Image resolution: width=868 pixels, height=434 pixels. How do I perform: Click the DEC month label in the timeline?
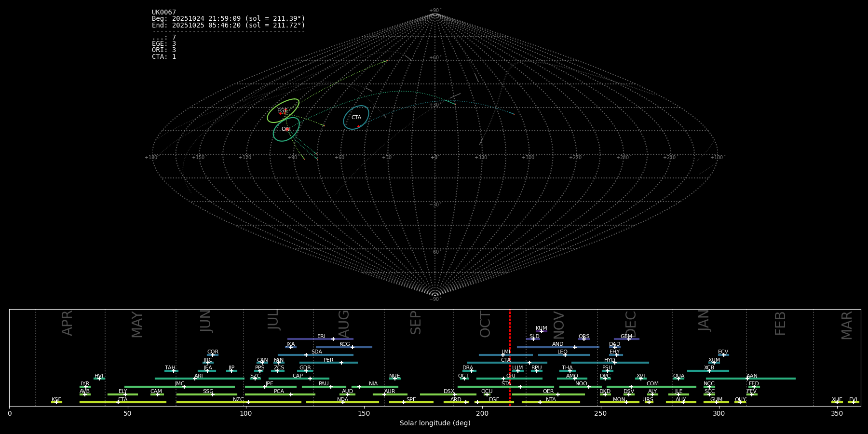pyautogui.click(x=631, y=324)
